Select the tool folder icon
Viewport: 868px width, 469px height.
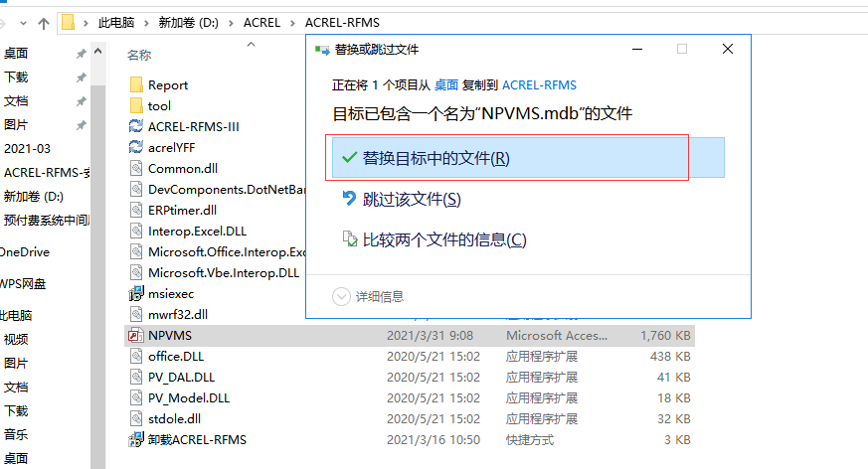point(137,105)
